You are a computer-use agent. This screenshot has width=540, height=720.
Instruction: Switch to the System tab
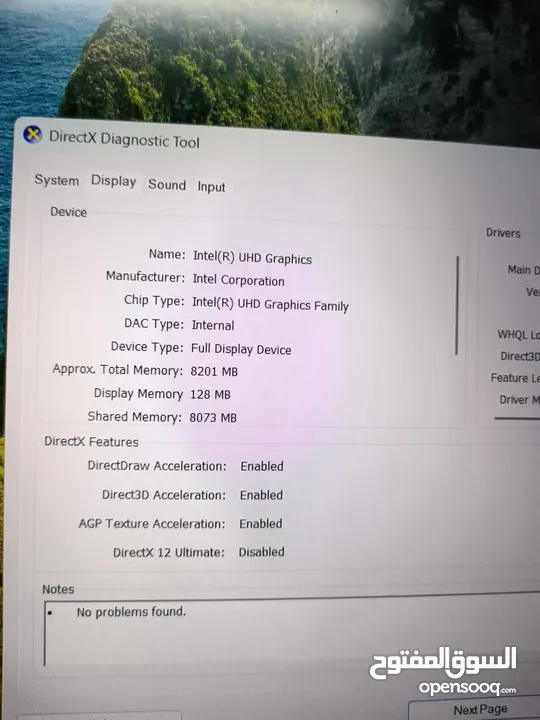pyautogui.click(x=56, y=180)
